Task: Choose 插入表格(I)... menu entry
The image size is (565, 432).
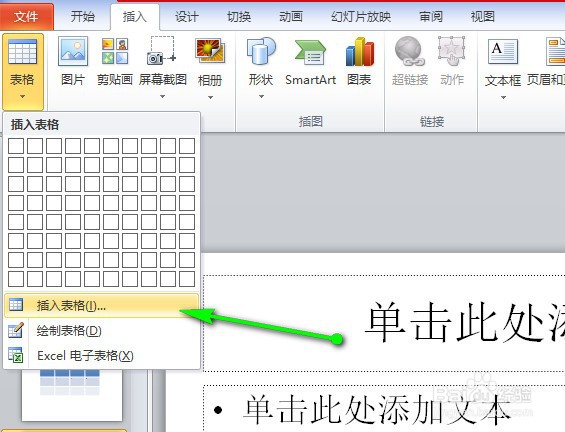Action: click(101, 306)
